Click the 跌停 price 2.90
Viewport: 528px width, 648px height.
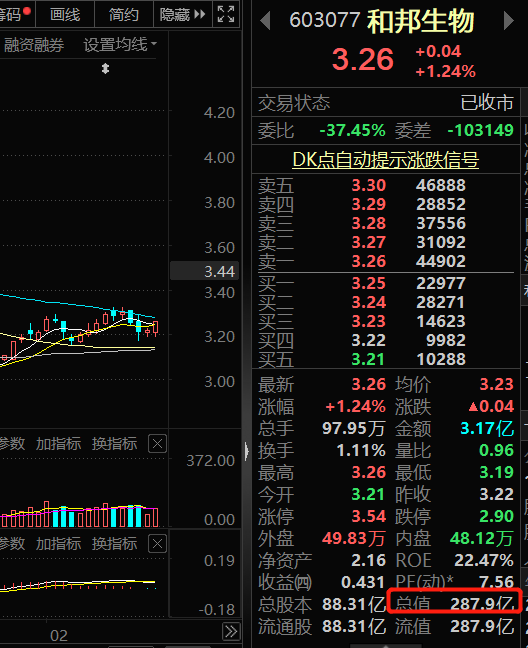point(496,517)
